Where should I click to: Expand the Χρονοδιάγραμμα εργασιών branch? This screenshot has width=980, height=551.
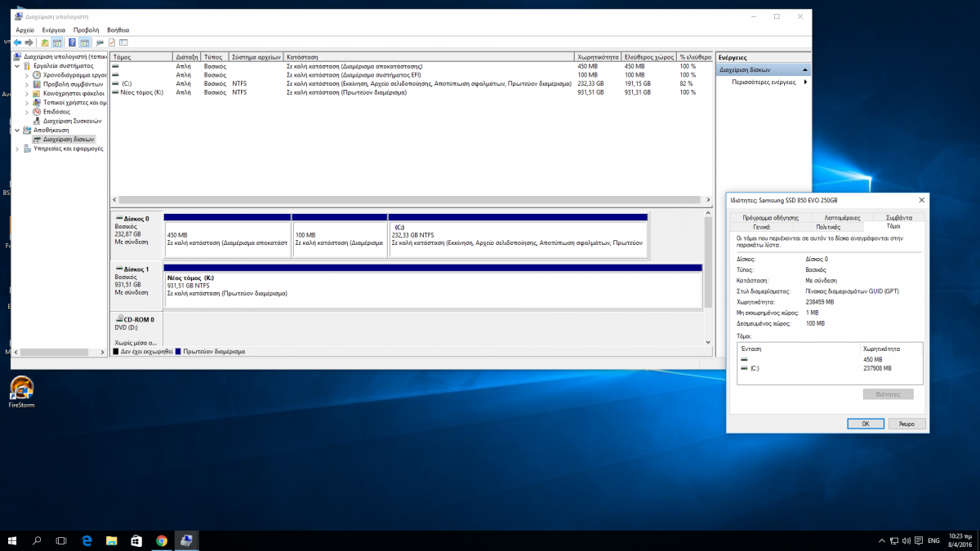pyautogui.click(x=27, y=75)
